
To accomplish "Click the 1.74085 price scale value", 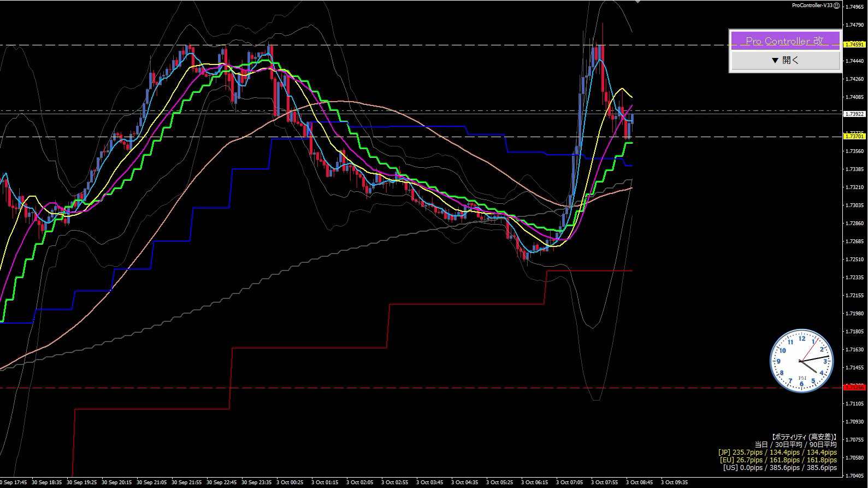I will click(x=854, y=97).
